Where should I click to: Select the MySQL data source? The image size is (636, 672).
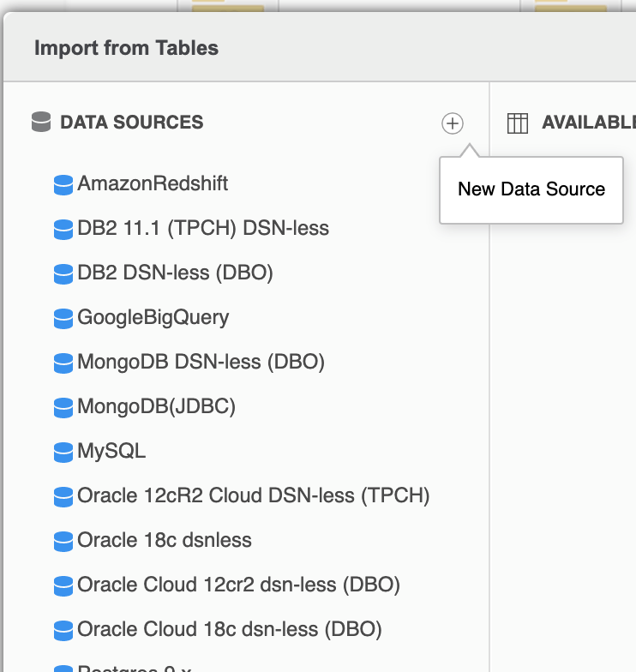(x=111, y=451)
